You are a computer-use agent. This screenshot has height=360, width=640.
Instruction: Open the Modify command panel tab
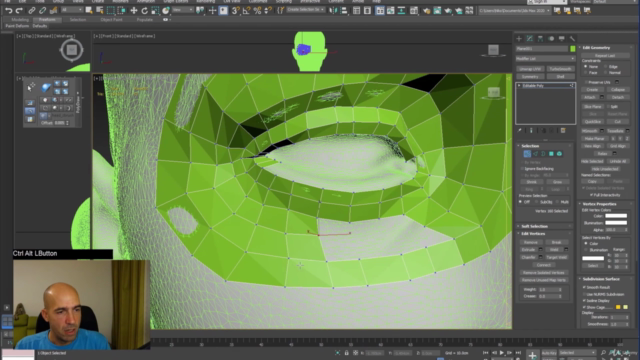[x=530, y=39]
